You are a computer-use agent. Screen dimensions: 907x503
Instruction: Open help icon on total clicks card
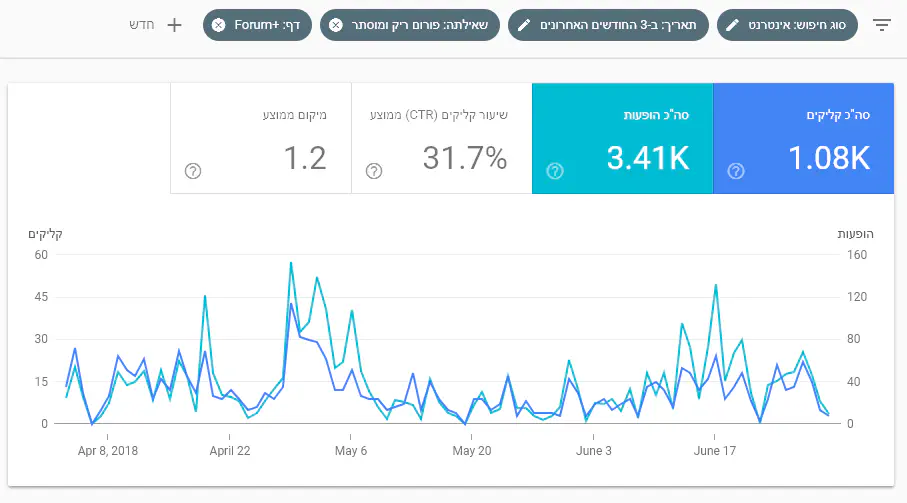click(736, 171)
